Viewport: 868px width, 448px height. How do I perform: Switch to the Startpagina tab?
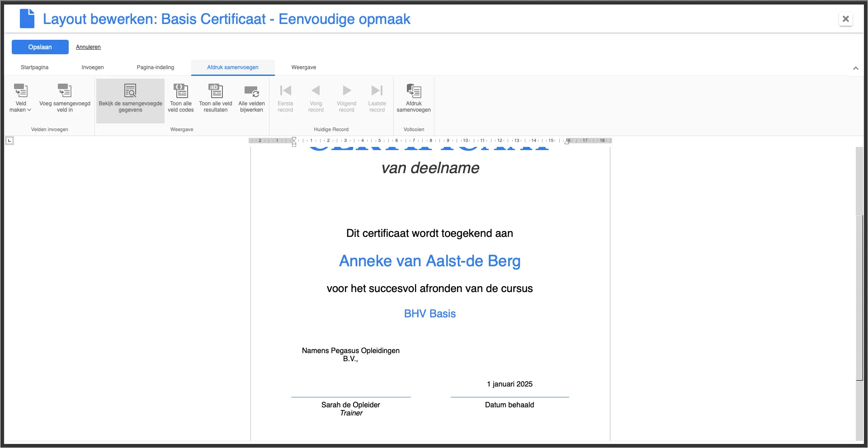[34, 67]
